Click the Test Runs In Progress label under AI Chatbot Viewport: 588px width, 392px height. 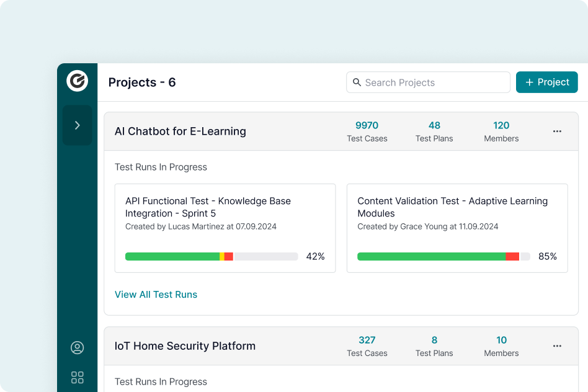pyautogui.click(x=161, y=167)
